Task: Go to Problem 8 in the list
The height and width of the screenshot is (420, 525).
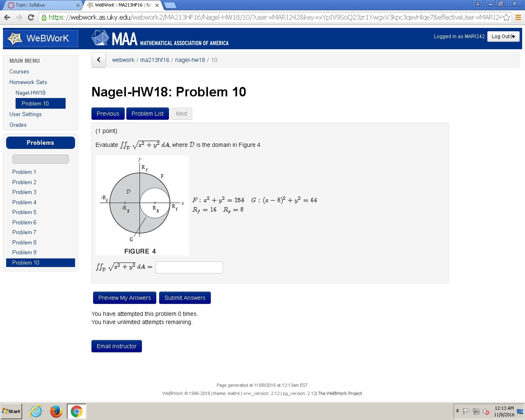Action: (24, 242)
